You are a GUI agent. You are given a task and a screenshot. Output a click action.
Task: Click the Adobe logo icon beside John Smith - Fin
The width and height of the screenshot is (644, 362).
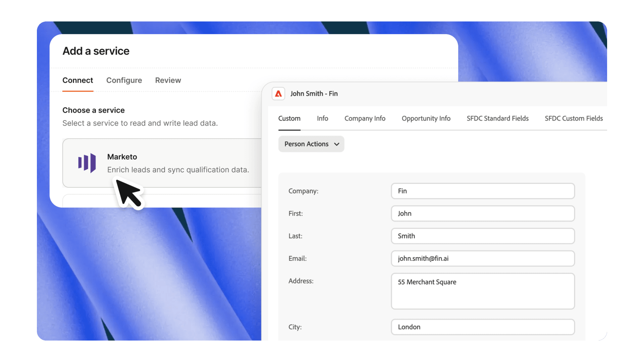coord(278,94)
